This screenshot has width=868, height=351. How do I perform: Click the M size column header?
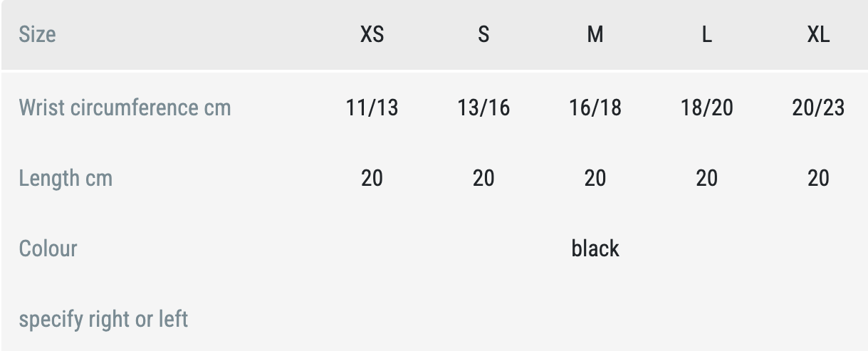[595, 34]
